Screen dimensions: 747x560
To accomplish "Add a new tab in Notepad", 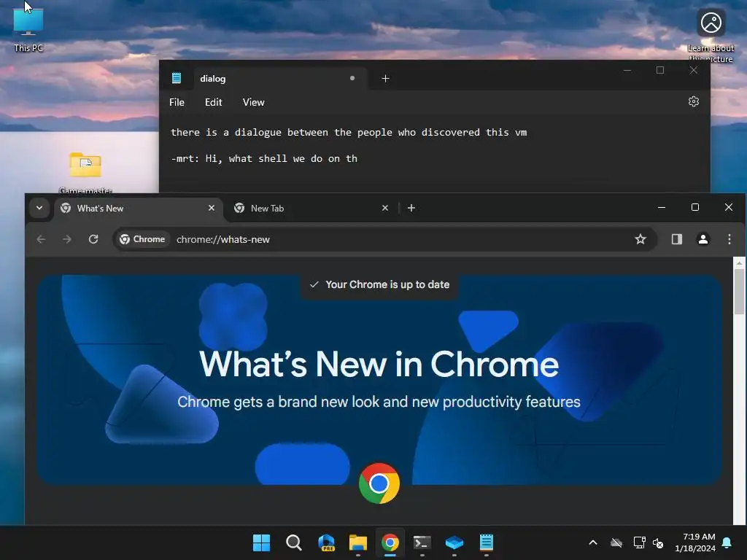I will pos(385,79).
